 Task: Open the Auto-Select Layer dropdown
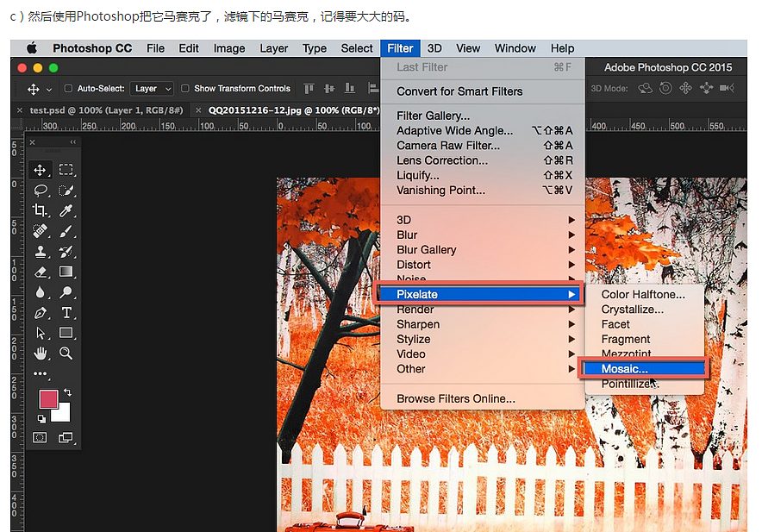coord(152,88)
